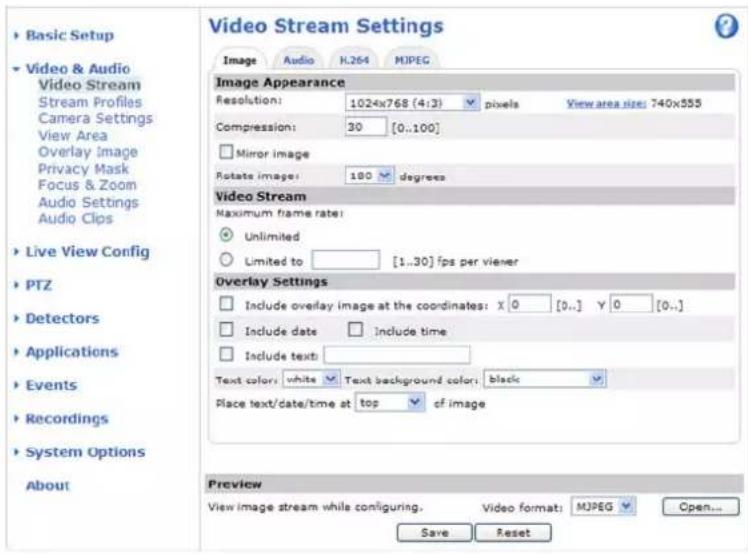Click the Include text input field
This screenshot has width=748, height=554.
pyautogui.click(x=397, y=355)
